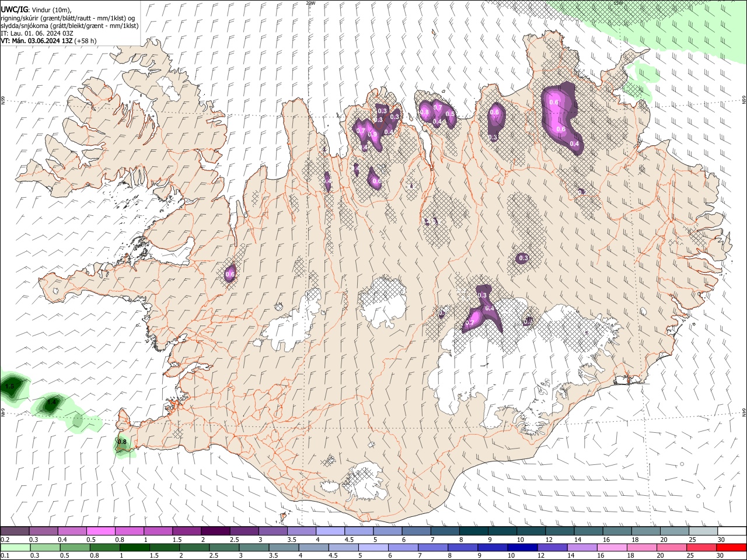Viewport: 747px width, 560px height.
Task: Click the 1.5 value in the dark green offshore cell
Action: pyautogui.click(x=9, y=387)
